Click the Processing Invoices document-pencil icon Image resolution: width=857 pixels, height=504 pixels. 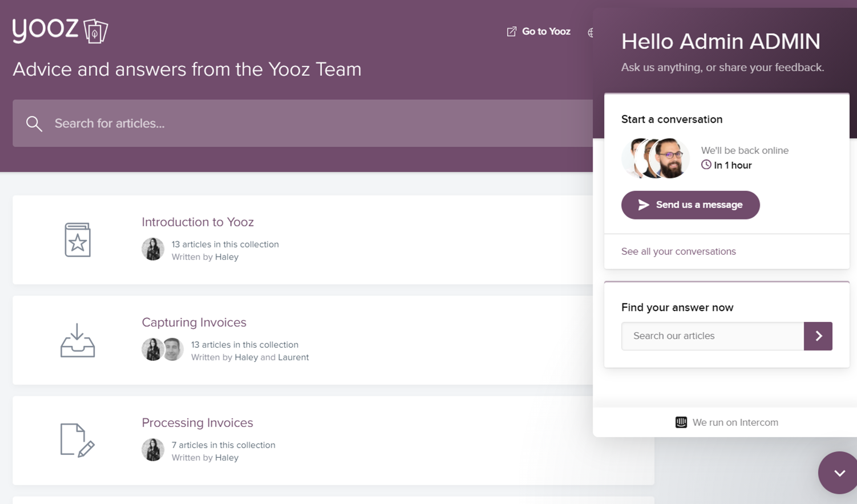[x=78, y=440]
